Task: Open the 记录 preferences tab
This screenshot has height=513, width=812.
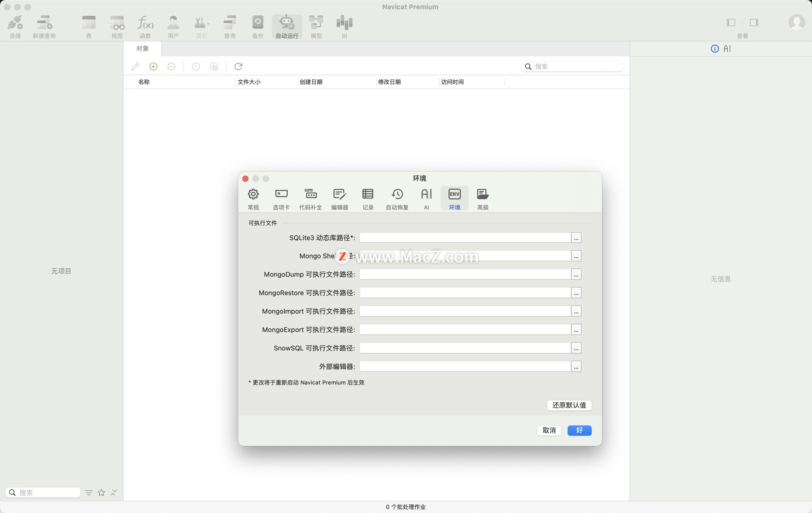Action: click(368, 199)
